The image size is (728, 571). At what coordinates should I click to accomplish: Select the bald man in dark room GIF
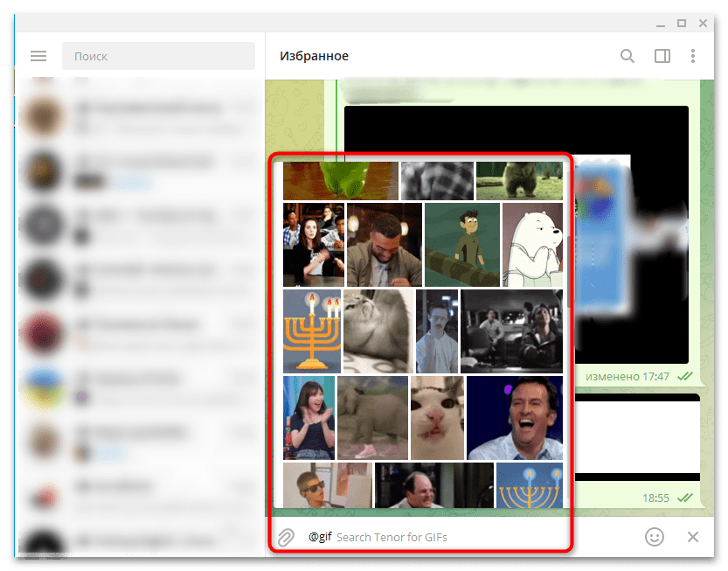pos(434,485)
